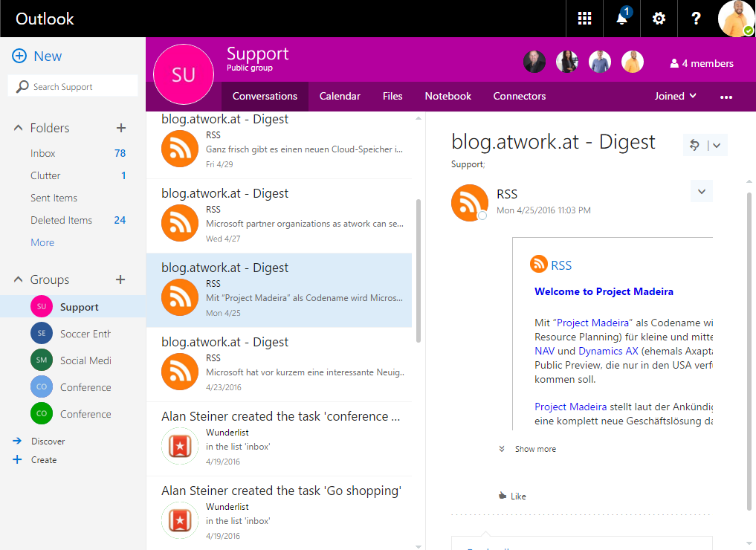756x550 pixels.
Task: Open the settings gear
Action: pos(659,19)
